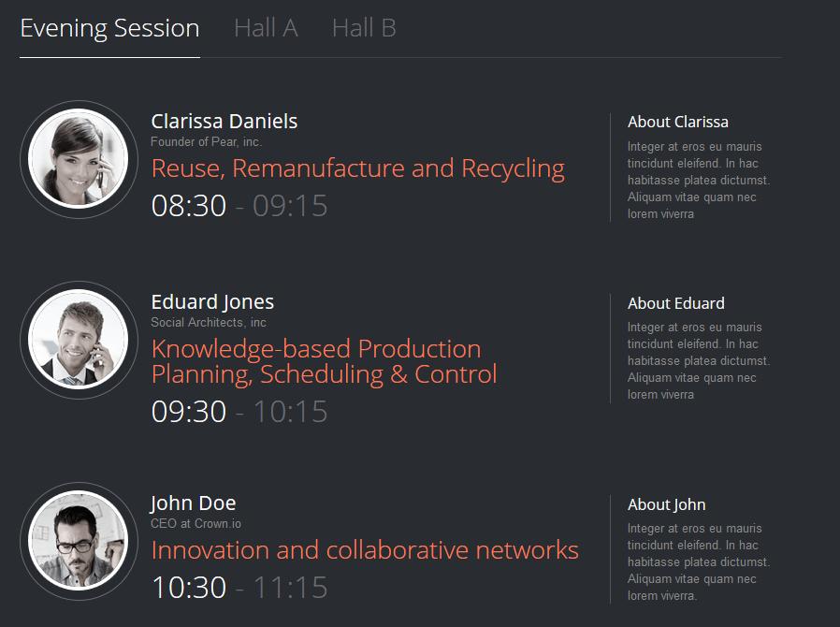The width and height of the screenshot is (840, 627).
Task: Click Clarissa Daniels' profile photo
Action: [79, 159]
